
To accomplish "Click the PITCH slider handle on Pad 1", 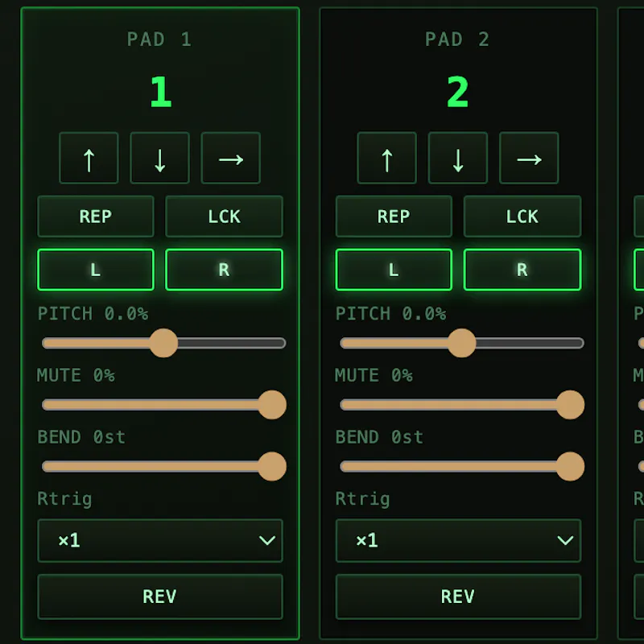I will coord(164,343).
